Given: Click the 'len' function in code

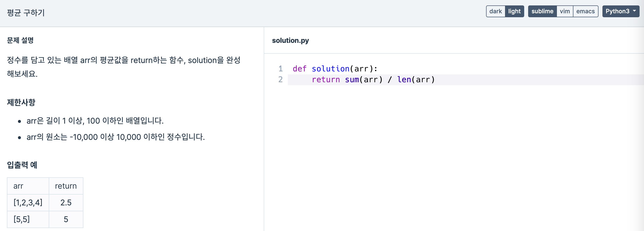Looking at the screenshot, I should pyautogui.click(x=404, y=80).
